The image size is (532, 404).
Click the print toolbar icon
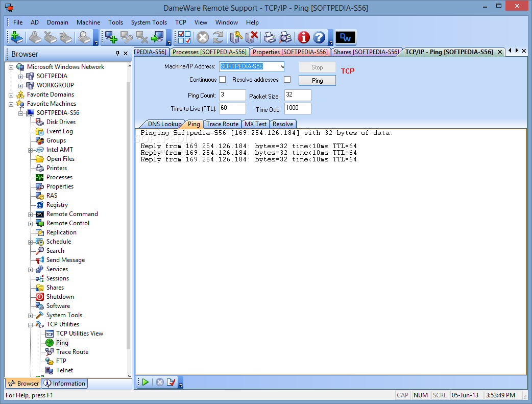(270, 37)
